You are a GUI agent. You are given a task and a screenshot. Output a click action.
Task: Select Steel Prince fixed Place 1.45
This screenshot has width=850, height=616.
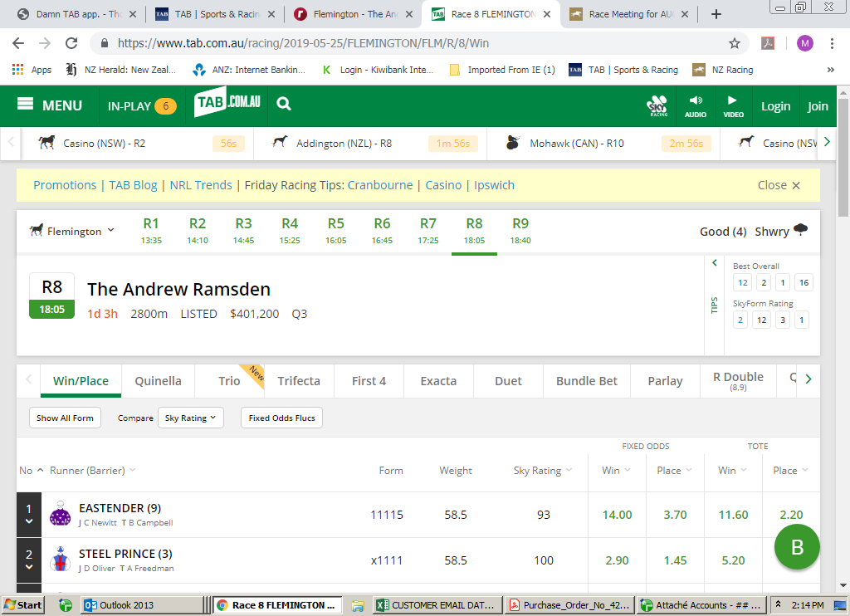point(676,560)
